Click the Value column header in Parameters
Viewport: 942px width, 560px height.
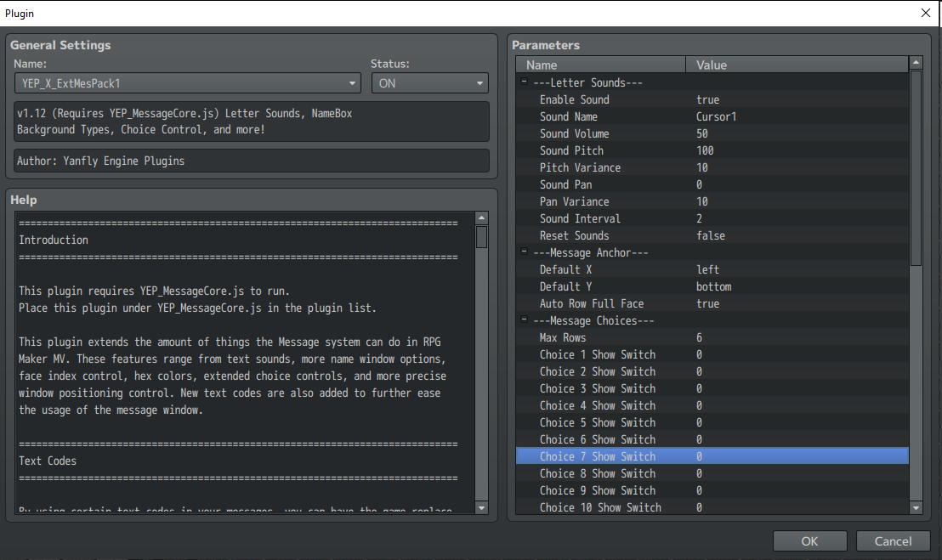click(797, 65)
